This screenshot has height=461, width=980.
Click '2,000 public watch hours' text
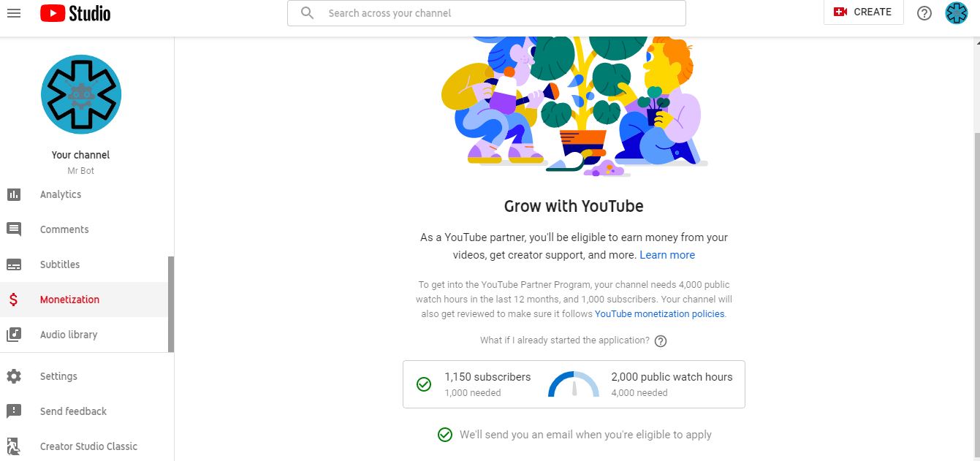pyautogui.click(x=672, y=377)
